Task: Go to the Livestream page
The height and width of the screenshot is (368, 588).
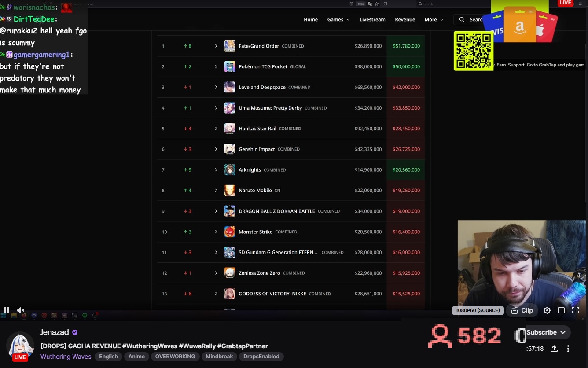Action: pos(372,19)
